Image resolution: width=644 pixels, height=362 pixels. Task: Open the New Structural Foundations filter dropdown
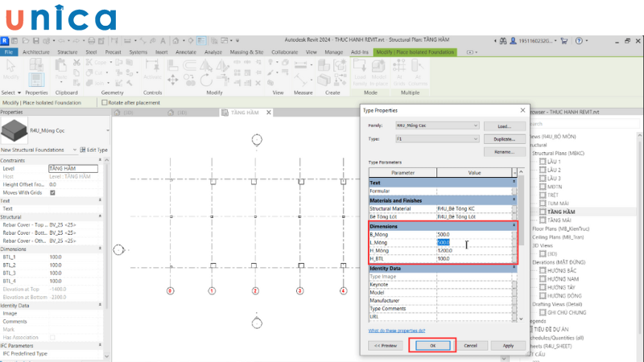74,150
